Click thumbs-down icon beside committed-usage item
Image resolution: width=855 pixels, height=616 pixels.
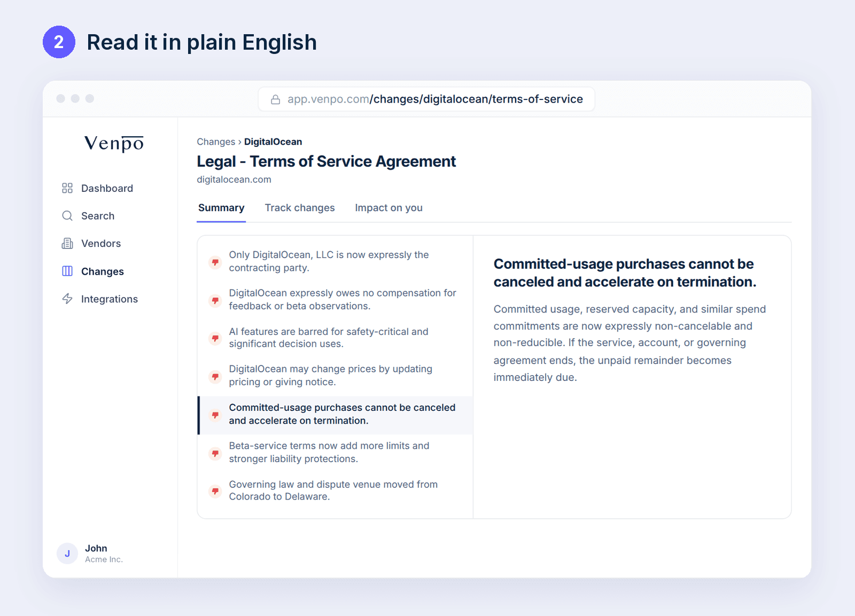215,415
